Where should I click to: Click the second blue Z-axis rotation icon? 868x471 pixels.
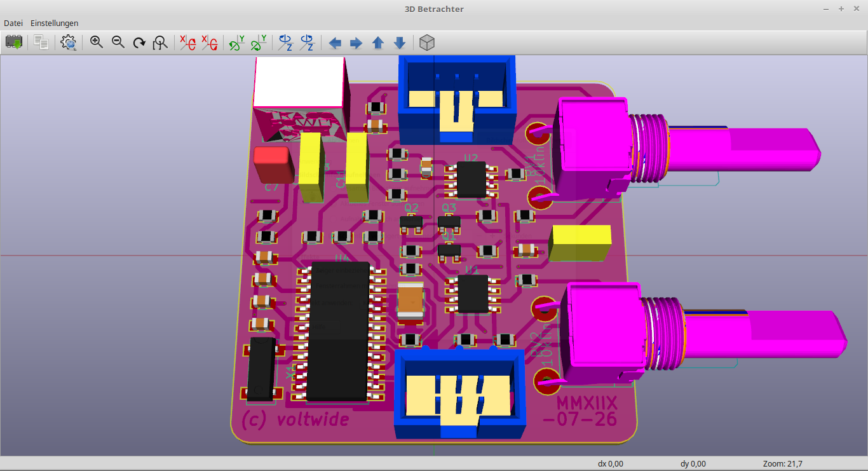(x=307, y=43)
